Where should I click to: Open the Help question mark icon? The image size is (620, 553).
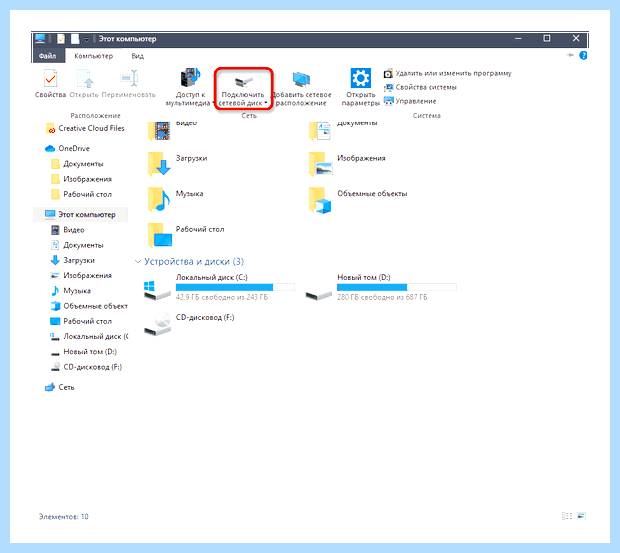pos(583,56)
